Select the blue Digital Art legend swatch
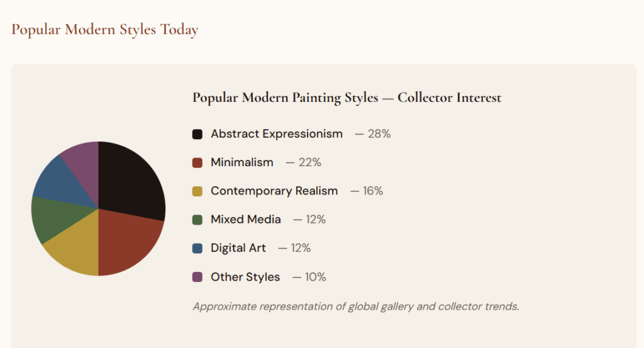The width and height of the screenshot is (644, 348). coord(197,248)
